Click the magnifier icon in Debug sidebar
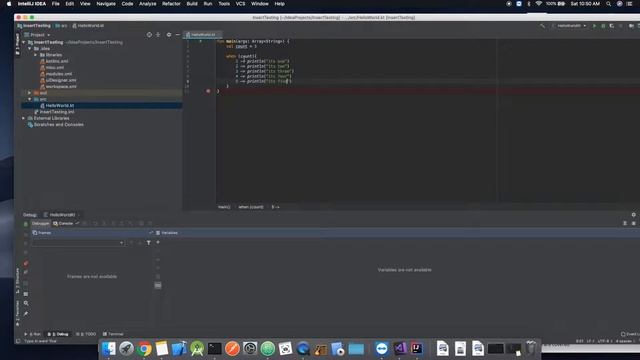The image size is (640, 360). tap(26, 303)
